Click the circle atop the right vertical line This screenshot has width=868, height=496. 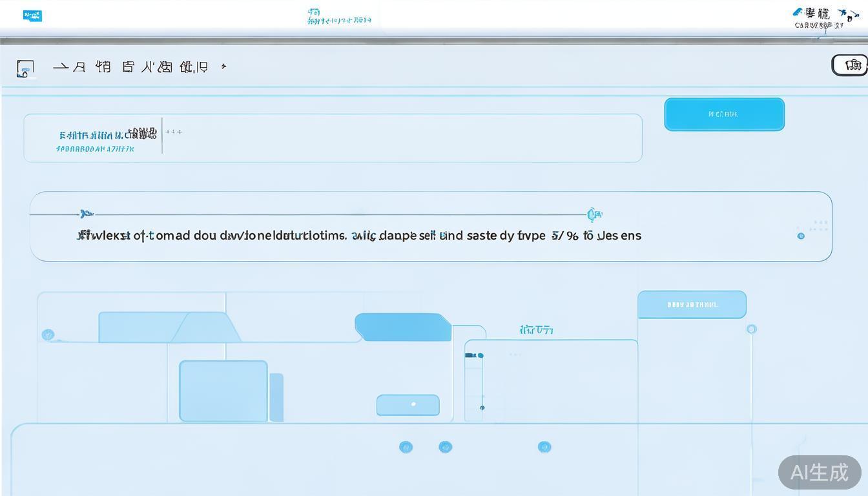(751, 329)
